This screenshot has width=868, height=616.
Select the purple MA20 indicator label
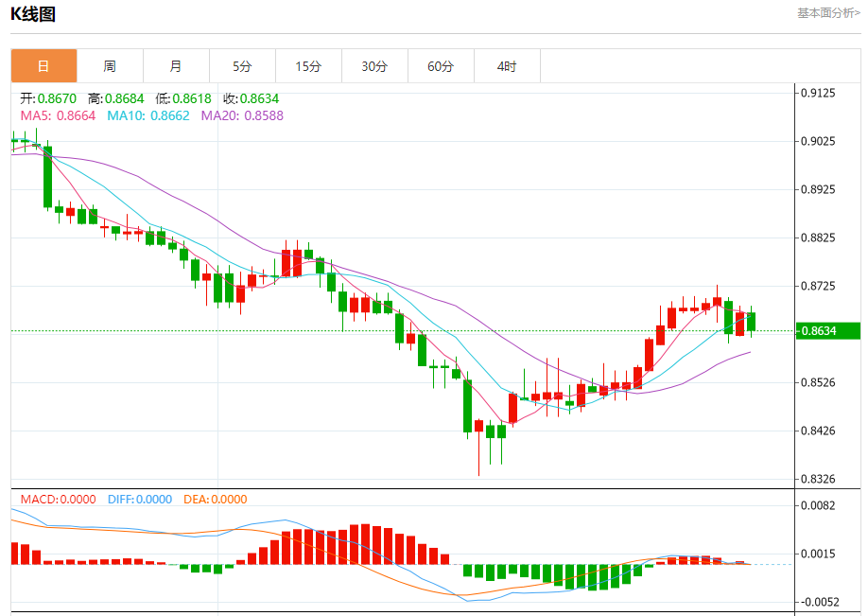point(241,115)
